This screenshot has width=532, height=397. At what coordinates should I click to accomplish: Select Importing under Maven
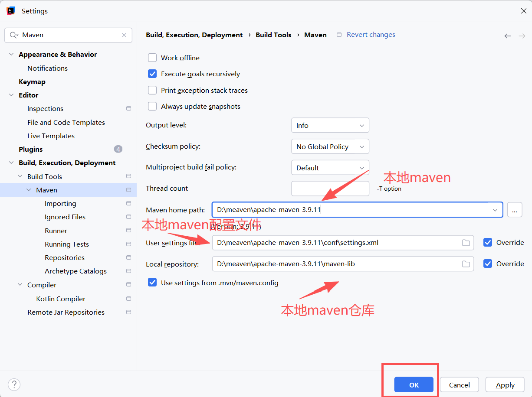tap(60, 203)
